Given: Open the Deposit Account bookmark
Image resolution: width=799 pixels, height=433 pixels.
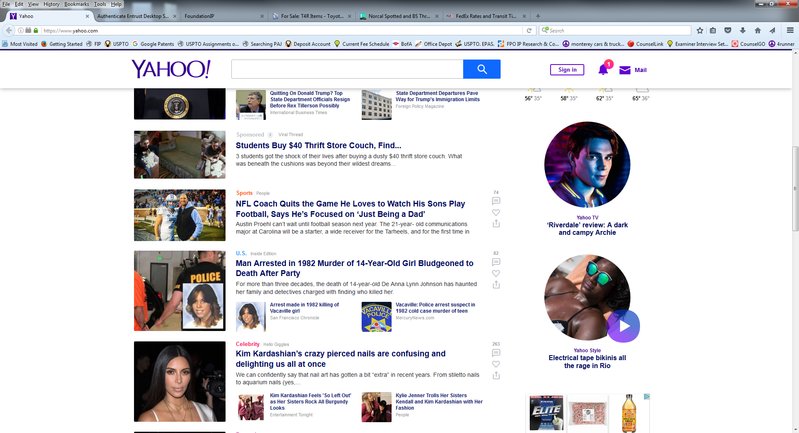Looking at the screenshot, I should click(x=308, y=44).
